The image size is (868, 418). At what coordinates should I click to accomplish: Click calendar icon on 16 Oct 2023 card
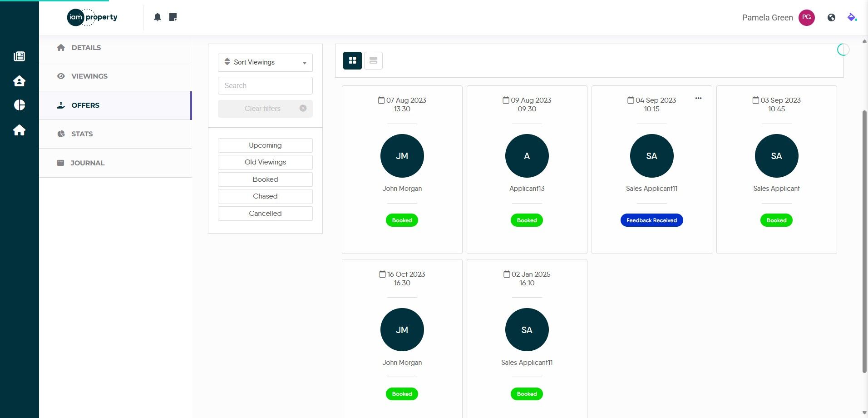coord(382,274)
